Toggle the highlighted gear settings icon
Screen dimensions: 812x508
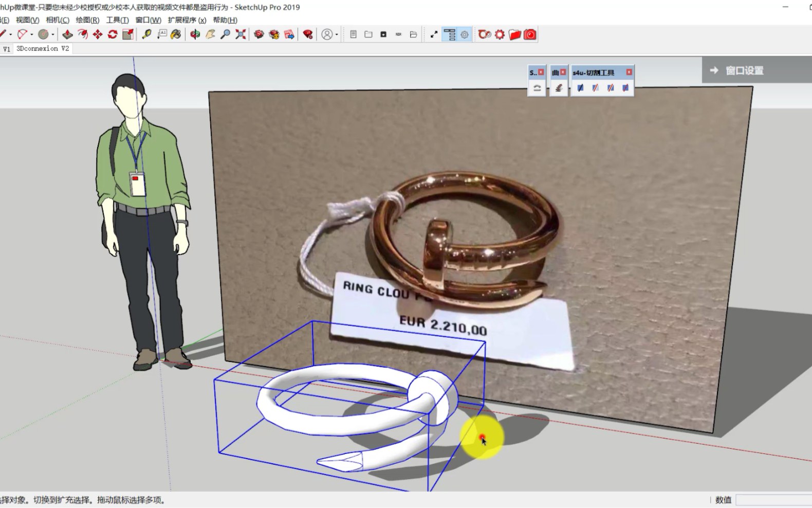pos(464,34)
